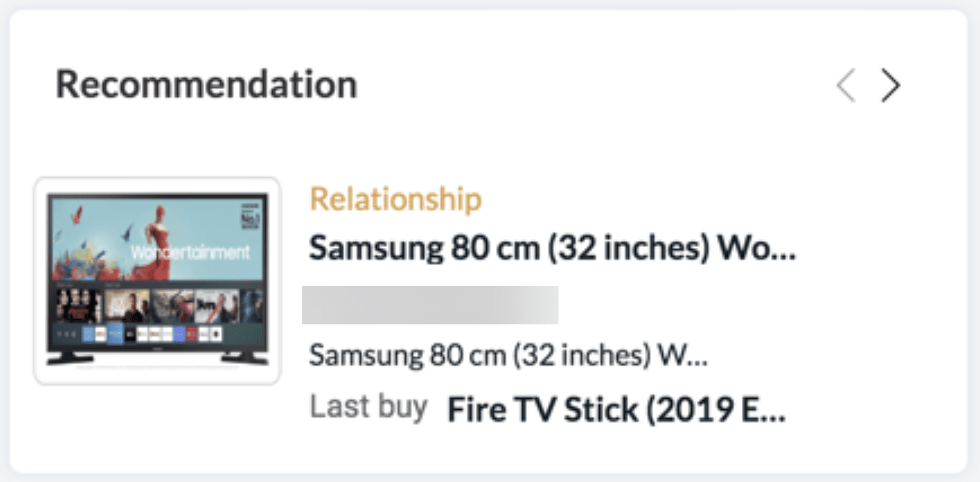Screen dimensions: 980x482
Task: Click the gray placeholder bar
Action: click(430, 305)
